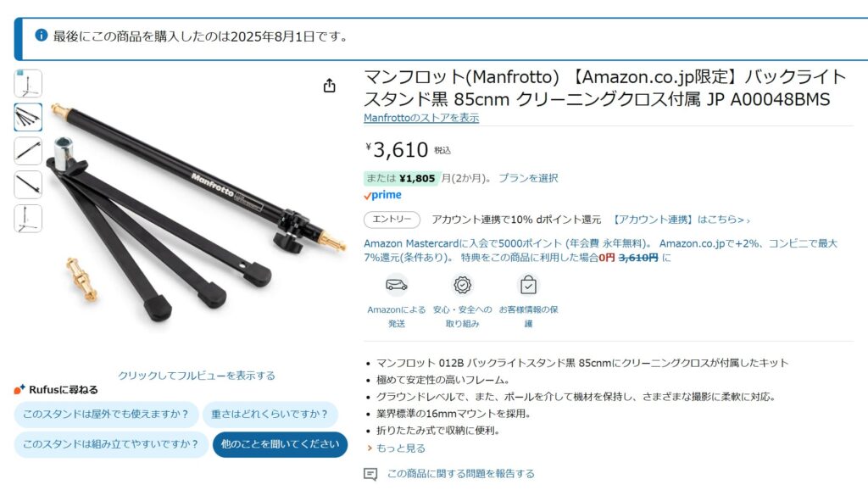Viewport: 868px width, 490px height.
Task: Select the folded stand second thumbnail
Action: tap(28, 117)
